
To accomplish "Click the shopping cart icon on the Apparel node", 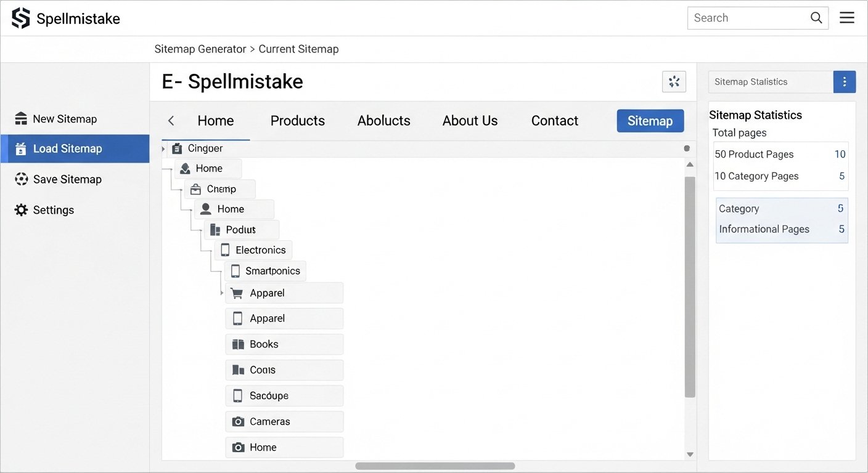I will click(x=236, y=293).
